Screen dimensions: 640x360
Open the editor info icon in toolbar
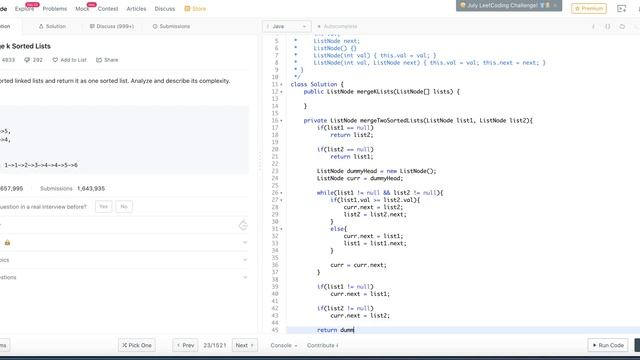click(593, 27)
